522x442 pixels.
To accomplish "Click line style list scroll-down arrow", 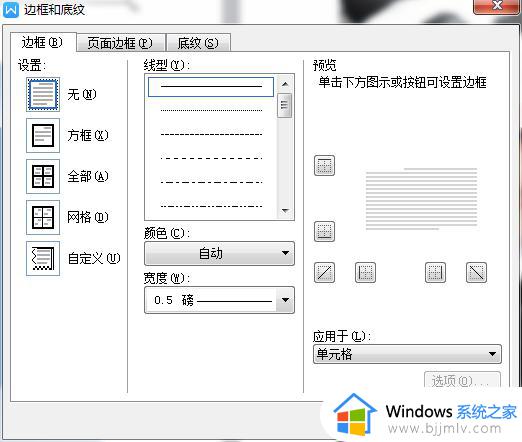I will coord(285,210).
